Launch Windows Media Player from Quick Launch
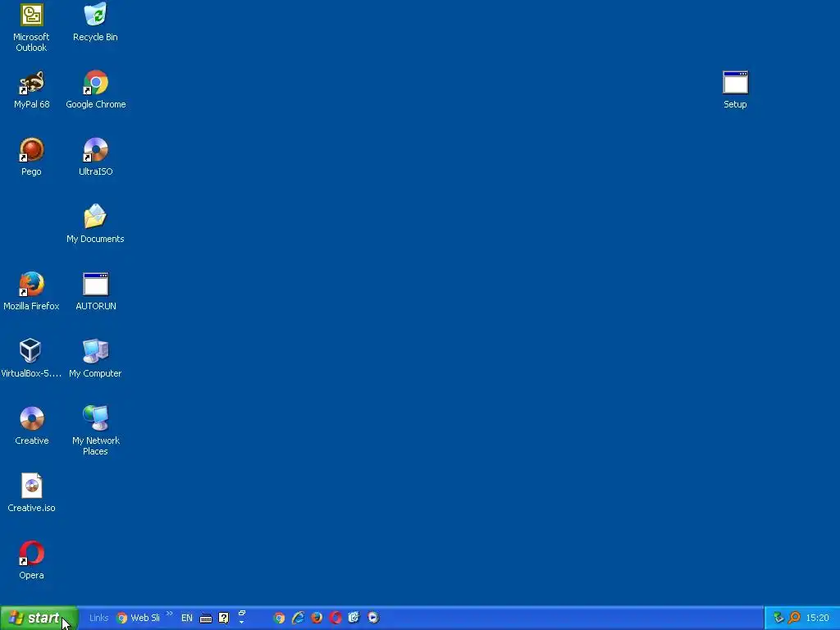This screenshot has width=840, height=630. [373, 618]
